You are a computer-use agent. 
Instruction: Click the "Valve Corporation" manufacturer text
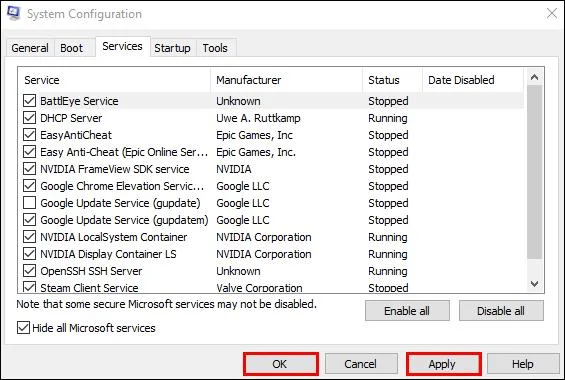pyautogui.click(x=259, y=287)
